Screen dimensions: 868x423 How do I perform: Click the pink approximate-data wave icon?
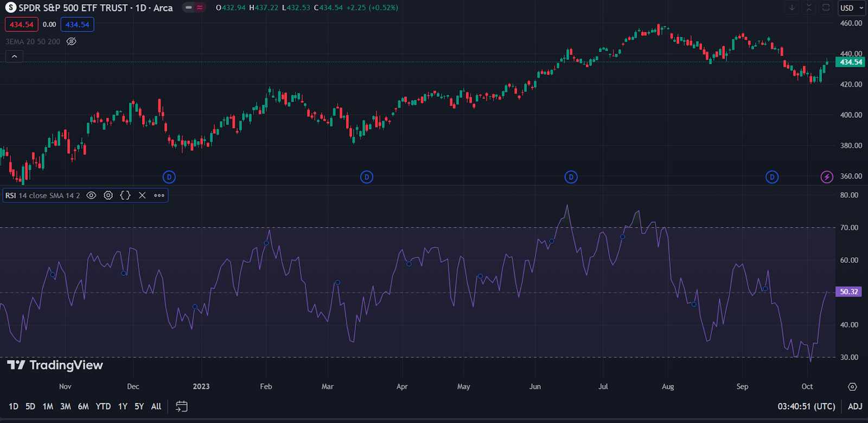point(200,8)
